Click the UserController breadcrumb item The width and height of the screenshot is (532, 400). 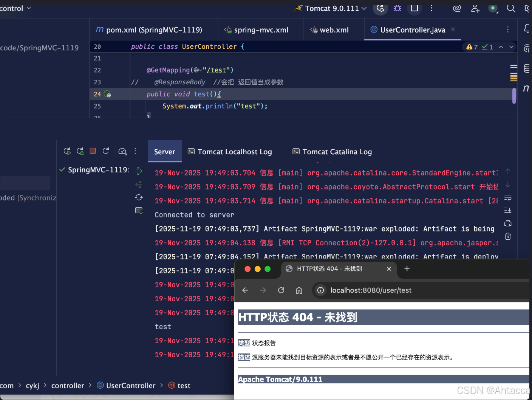(x=126, y=386)
